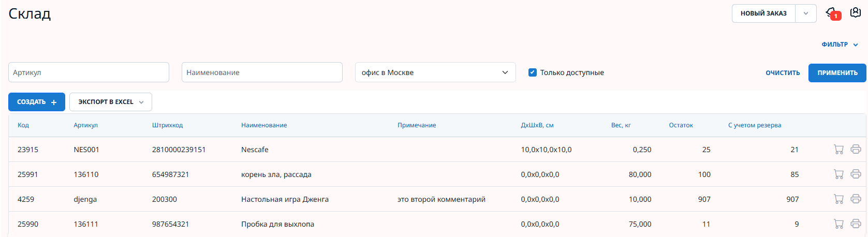
Task: Open the user profile icon
Action: point(856,12)
